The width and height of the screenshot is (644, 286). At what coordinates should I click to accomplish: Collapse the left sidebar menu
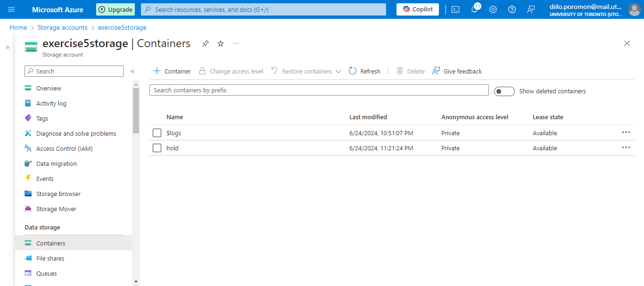click(132, 71)
